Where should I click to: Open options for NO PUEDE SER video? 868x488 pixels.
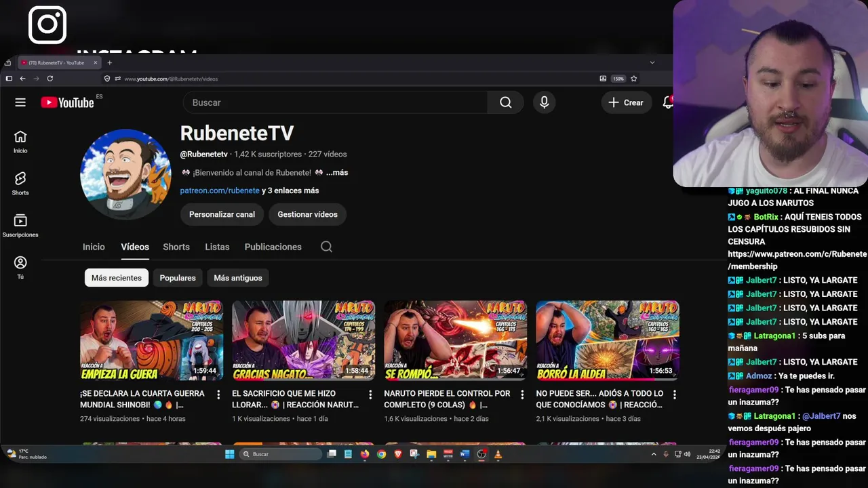coord(674,394)
